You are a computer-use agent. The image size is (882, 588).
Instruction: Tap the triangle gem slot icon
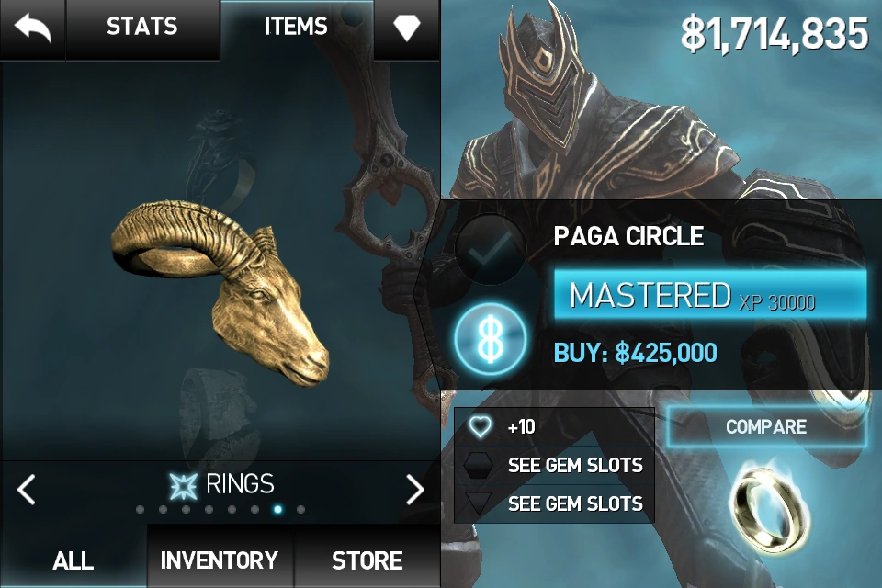click(478, 503)
